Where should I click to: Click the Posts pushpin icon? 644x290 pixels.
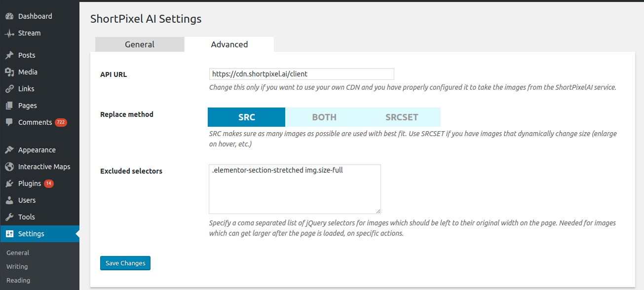click(x=9, y=55)
